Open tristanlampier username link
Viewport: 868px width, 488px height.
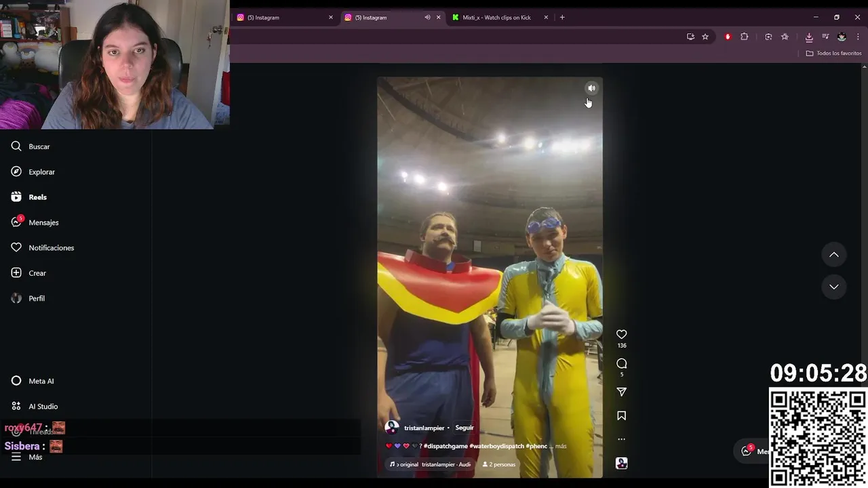click(x=424, y=428)
